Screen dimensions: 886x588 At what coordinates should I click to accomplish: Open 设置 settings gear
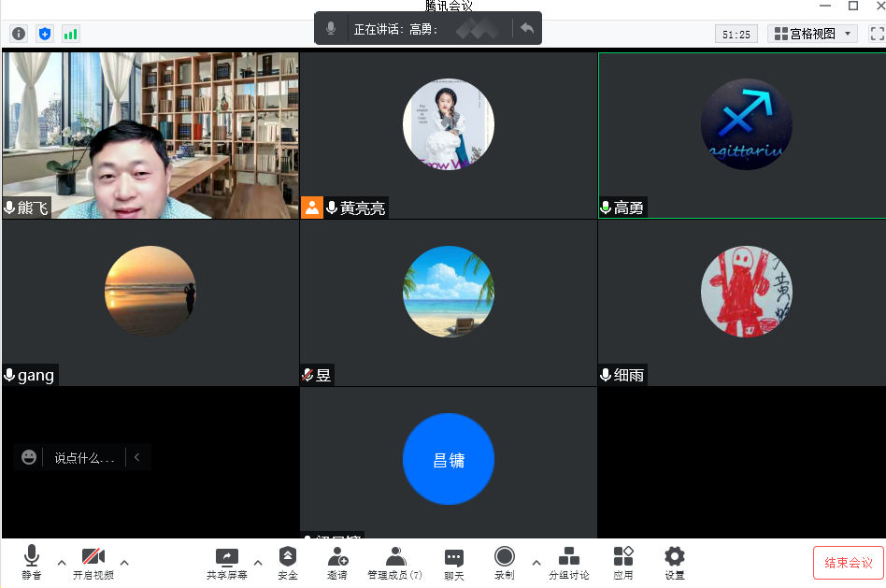point(674,563)
